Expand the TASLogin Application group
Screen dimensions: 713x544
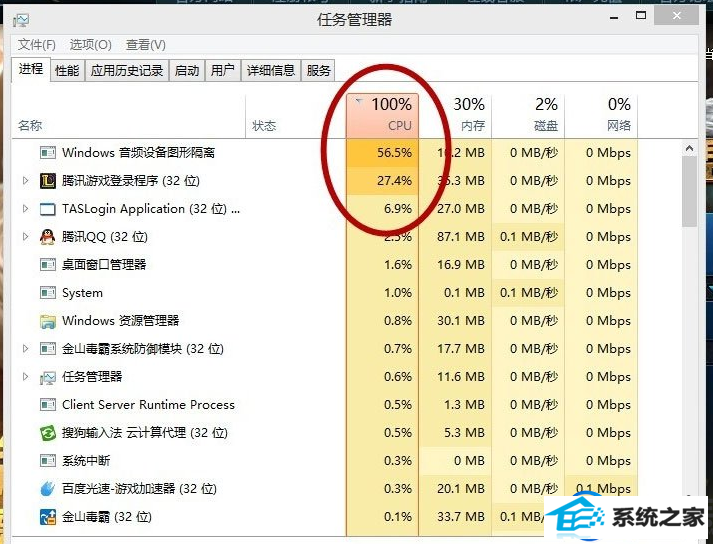[x=25, y=208]
